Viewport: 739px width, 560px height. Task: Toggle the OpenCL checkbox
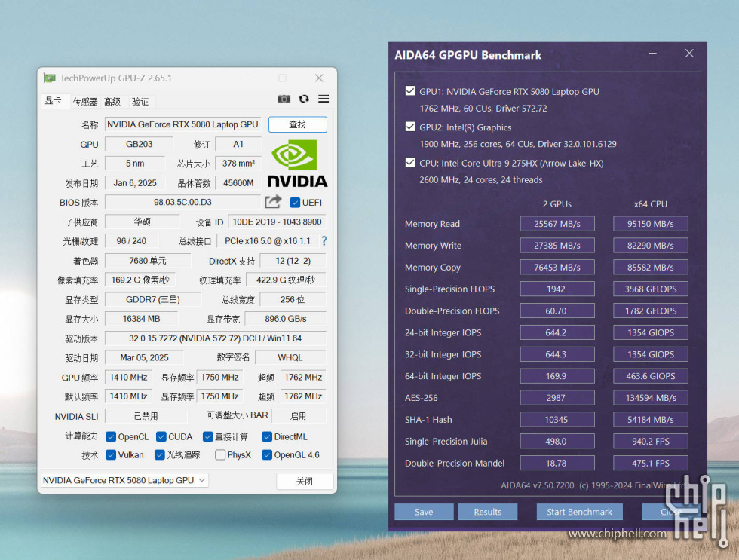[x=111, y=436]
